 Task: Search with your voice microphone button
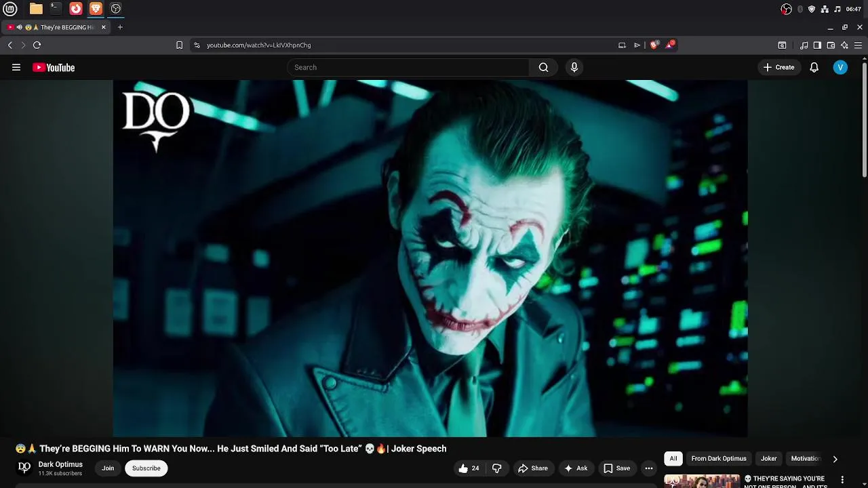click(574, 67)
